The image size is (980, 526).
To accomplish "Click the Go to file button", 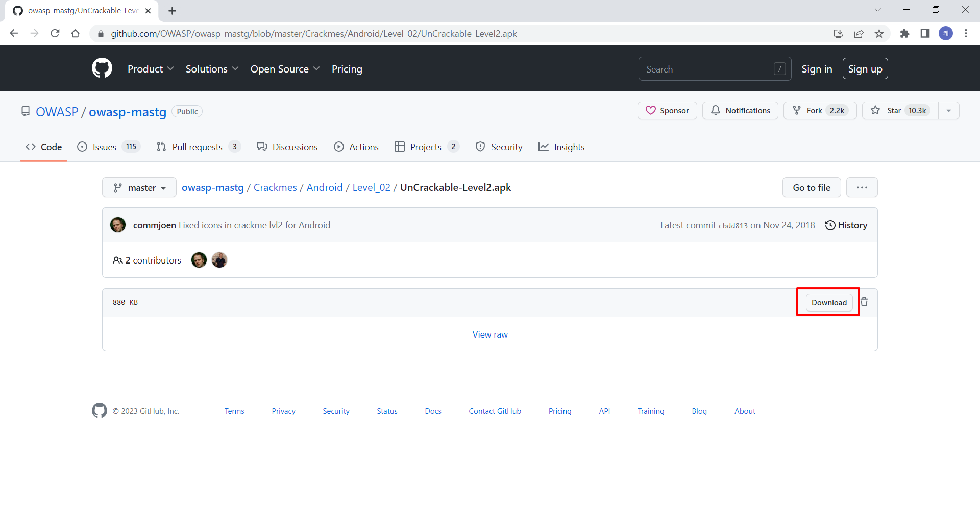I will click(812, 187).
